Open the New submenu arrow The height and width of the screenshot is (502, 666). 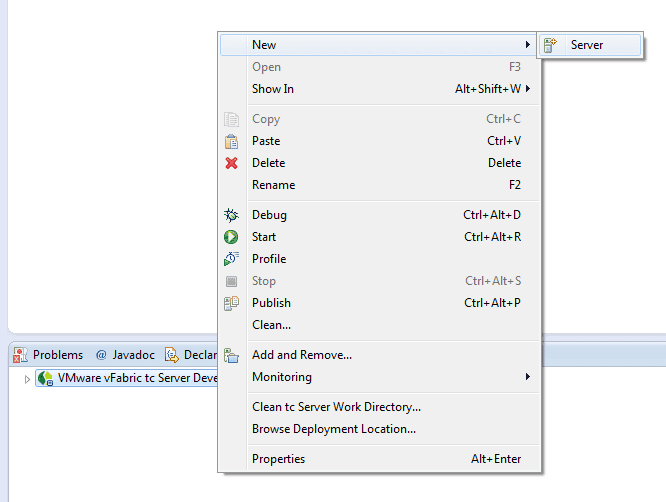(x=527, y=45)
